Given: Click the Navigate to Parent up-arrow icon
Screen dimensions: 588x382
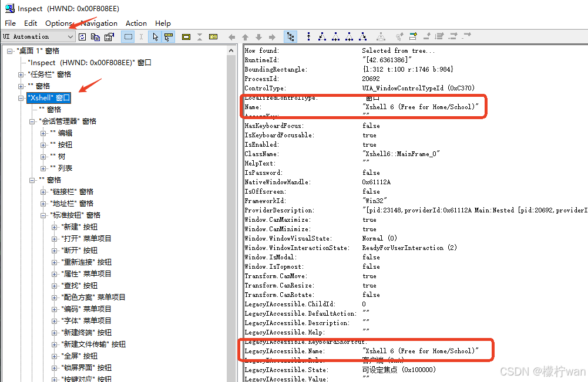Looking at the screenshot, I should (245, 36).
